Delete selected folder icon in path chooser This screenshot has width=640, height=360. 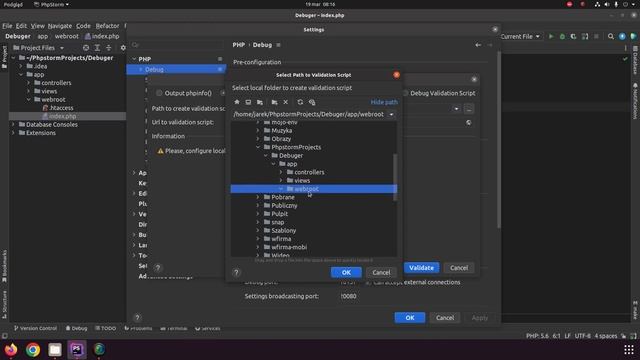coord(286,102)
